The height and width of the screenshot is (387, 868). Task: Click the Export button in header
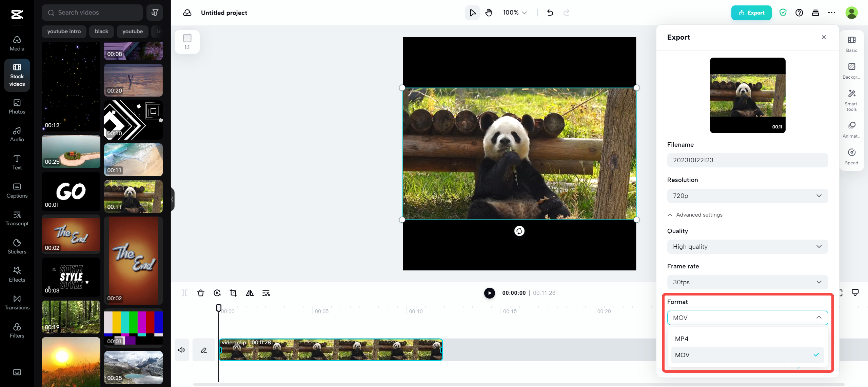click(751, 13)
